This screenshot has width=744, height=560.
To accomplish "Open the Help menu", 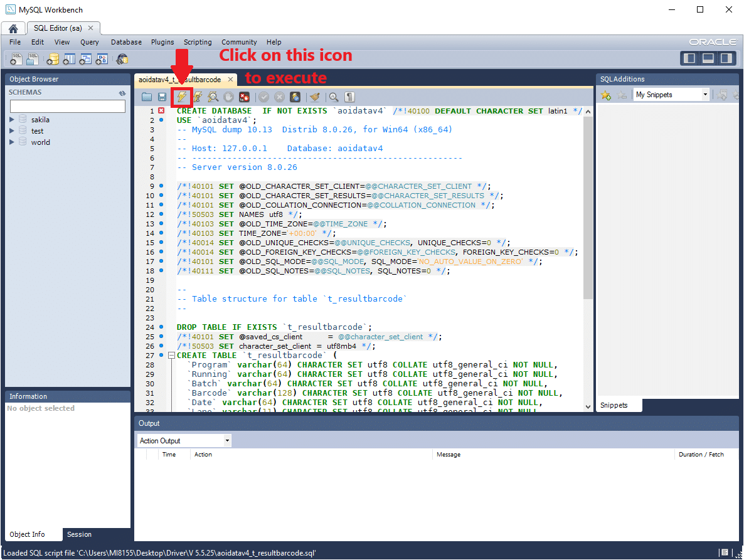I will click(274, 42).
